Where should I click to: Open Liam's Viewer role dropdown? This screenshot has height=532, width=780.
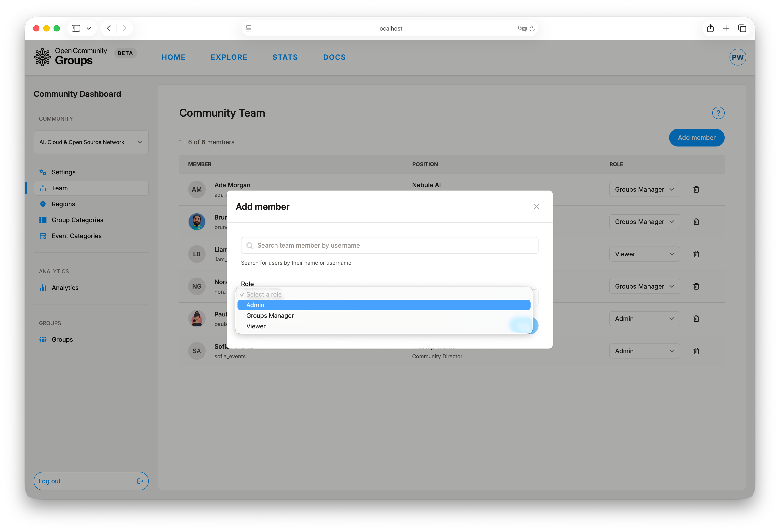pos(644,254)
